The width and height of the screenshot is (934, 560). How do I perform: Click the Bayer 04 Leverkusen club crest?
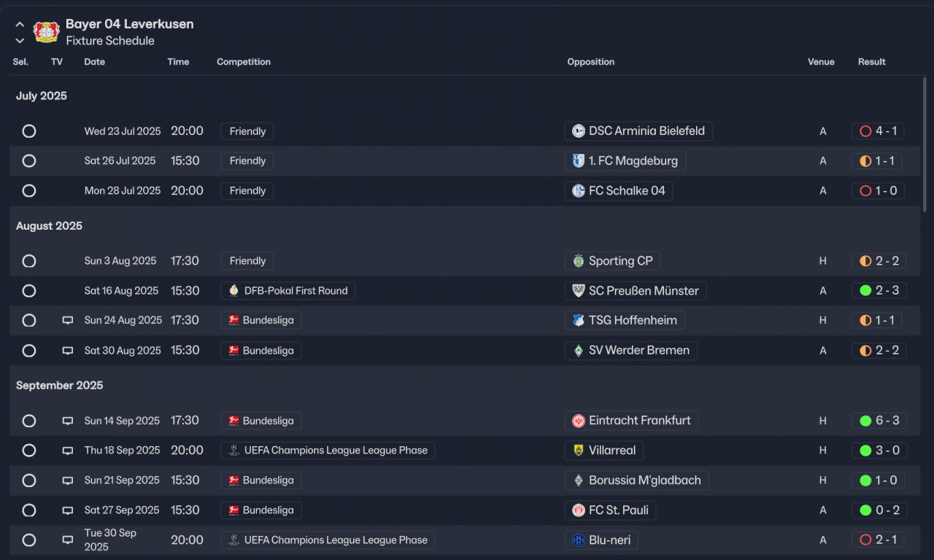pos(46,32)
